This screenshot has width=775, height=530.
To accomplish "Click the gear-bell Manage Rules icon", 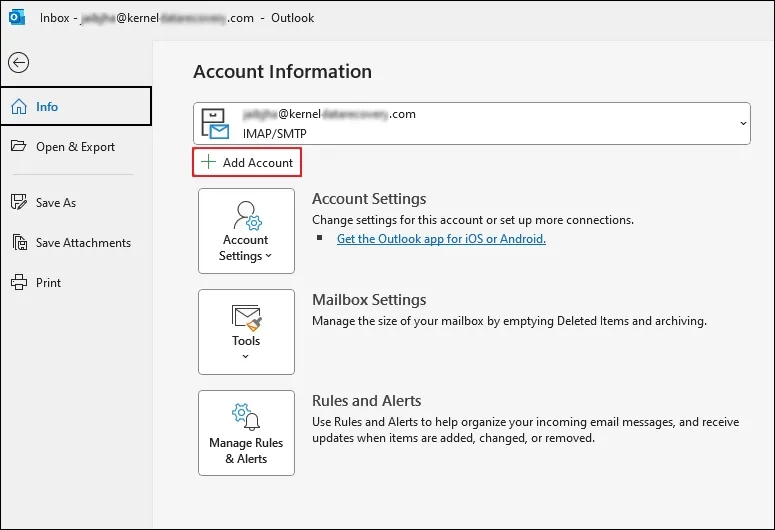I will 246,416.
